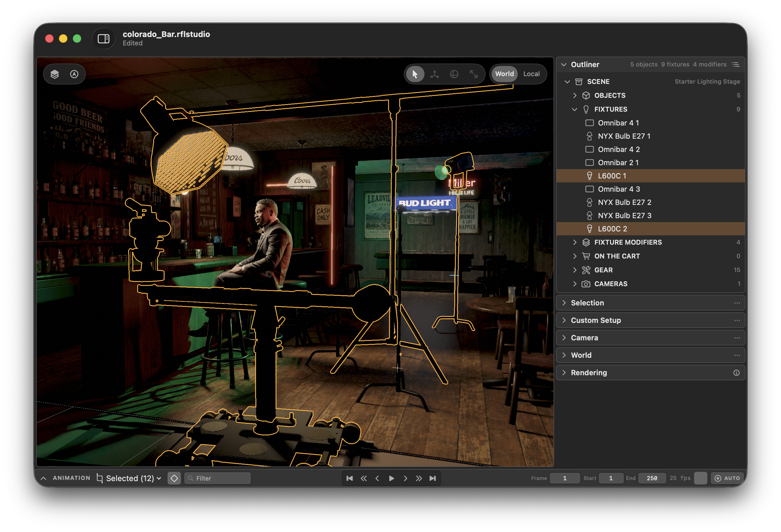Expand the GEAR group
This screenshot has height=532, width=781.
(x=575, y=270)
